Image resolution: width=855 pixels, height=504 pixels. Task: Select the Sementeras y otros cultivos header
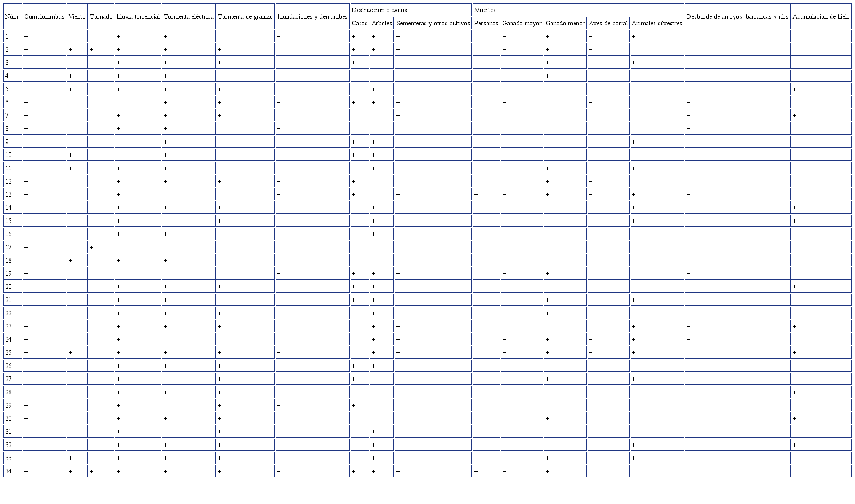432,23
